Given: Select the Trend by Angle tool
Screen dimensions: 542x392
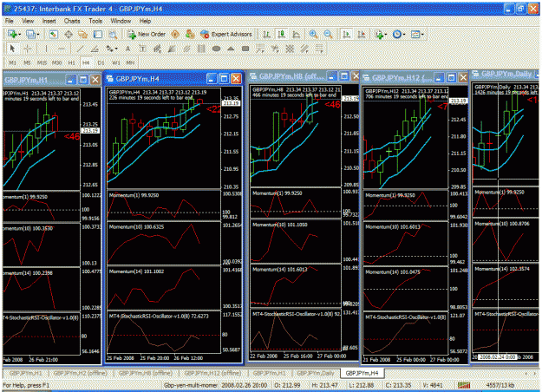Looking at the screenshot, I should 95,49.
